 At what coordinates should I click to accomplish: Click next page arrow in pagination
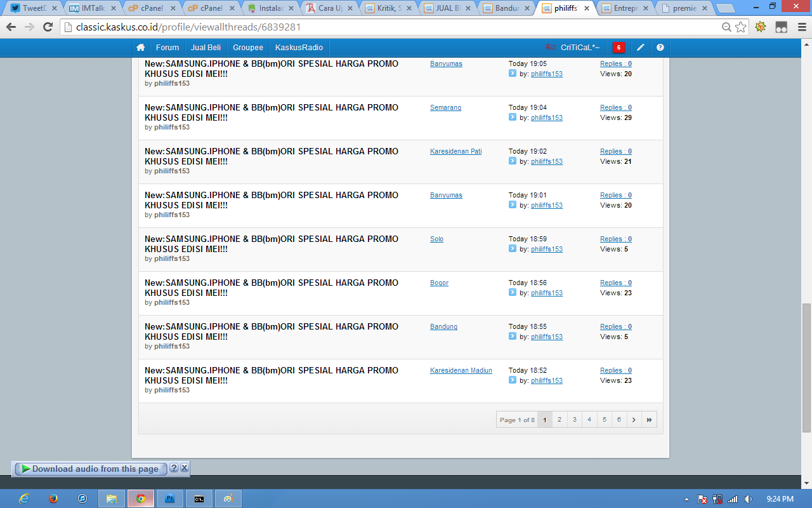[634, 420]
